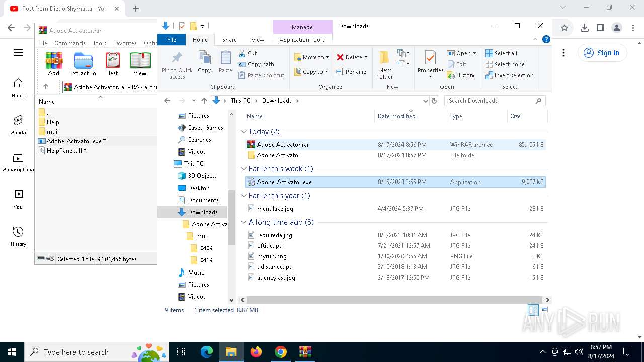644x362 pixels.
Task: Click the View icon in WinRAR
Action: coord(140,64)
